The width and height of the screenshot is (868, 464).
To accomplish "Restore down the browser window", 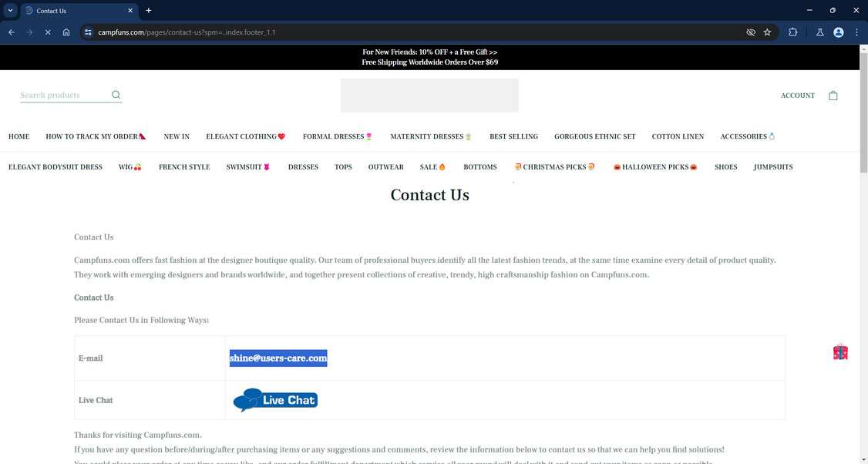I will tap(833, 11).
